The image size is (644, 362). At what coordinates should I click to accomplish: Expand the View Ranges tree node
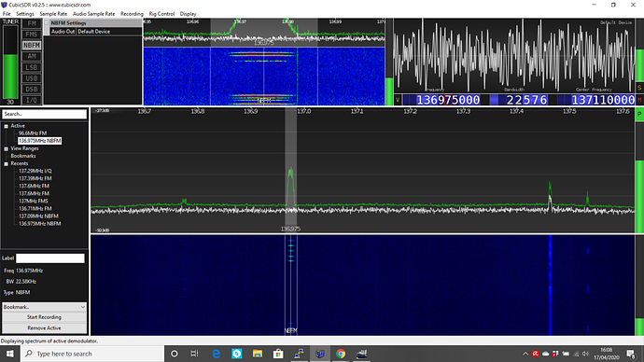point(6,148)
